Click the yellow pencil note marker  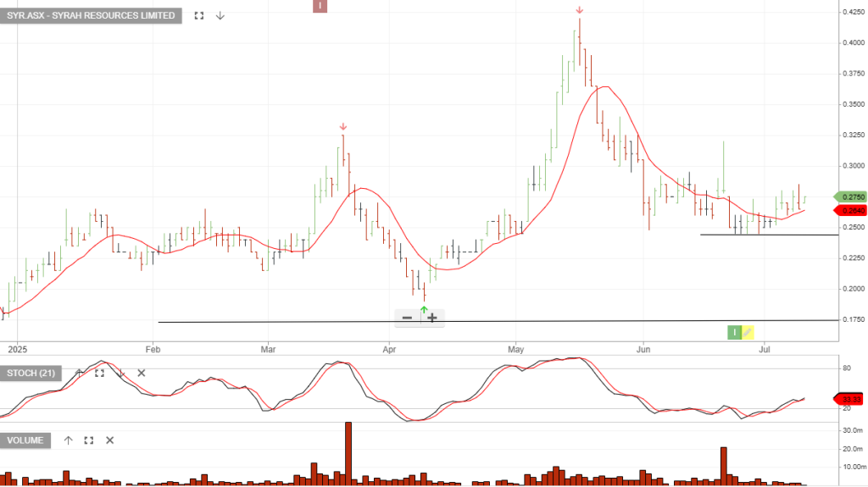tap(748, 332)
